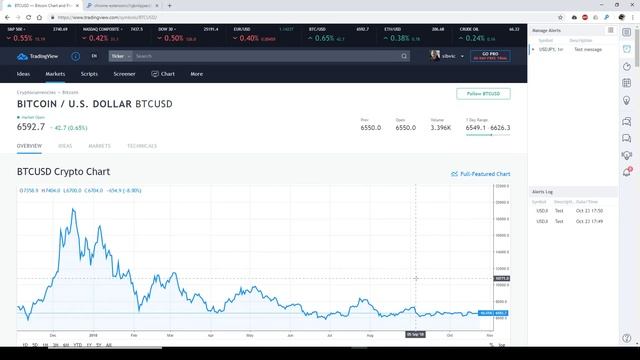The width and height of the screenshot is (640, 360).
Task: Bookmark the page with the star icon
Action: click(560, 17)
